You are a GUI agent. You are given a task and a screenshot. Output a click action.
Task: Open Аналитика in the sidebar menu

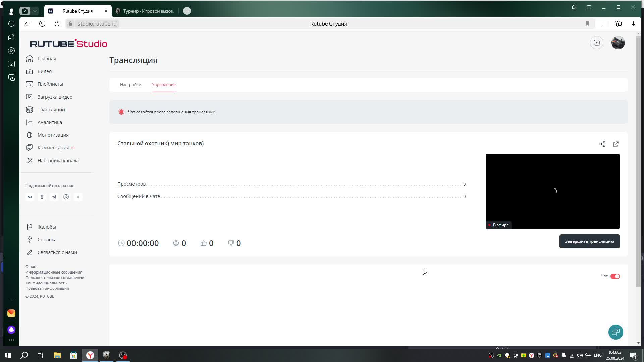50,122
